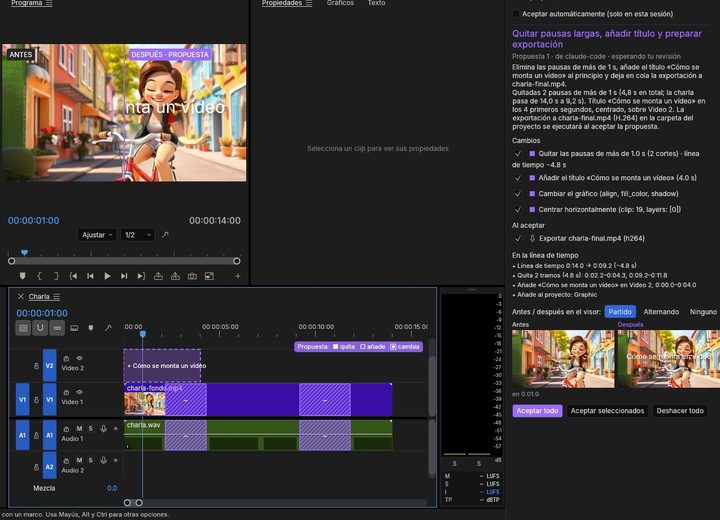
Task: Click the captions track icon in timeline
Action: tap(74, 328)
